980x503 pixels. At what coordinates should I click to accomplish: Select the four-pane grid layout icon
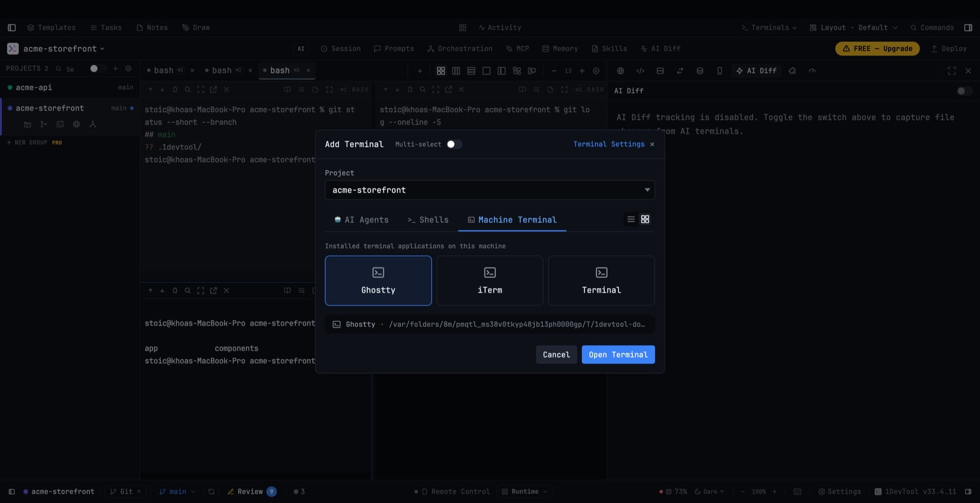[x=441, y=71]
